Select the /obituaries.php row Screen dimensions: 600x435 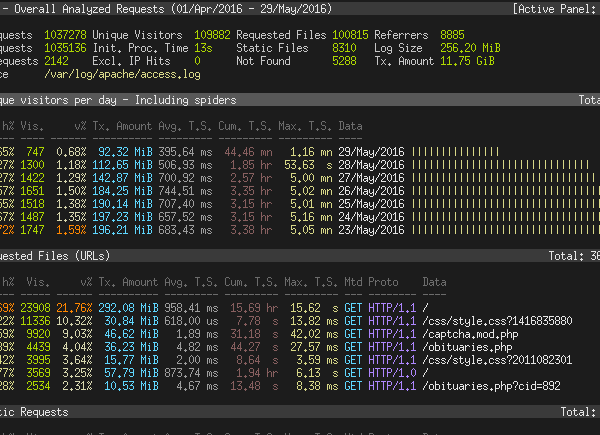[300, 347]
